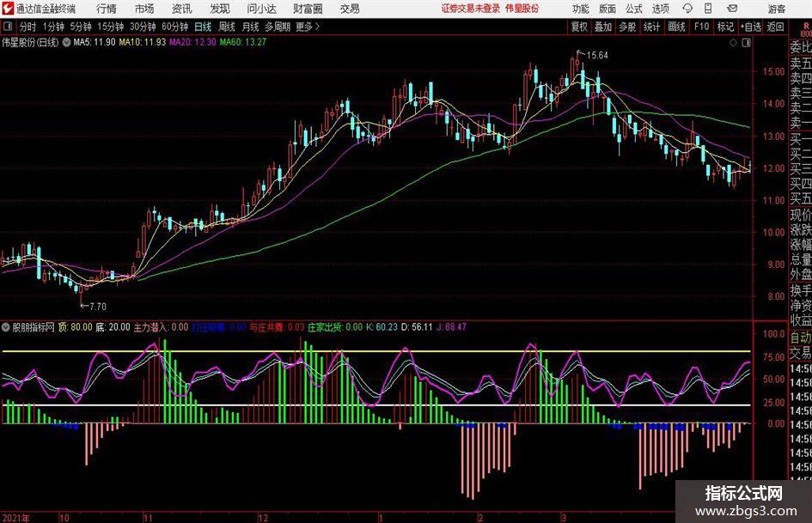Open the 资讯 menu
Screen dimensions: 812x523
click(x=182, y=9)
